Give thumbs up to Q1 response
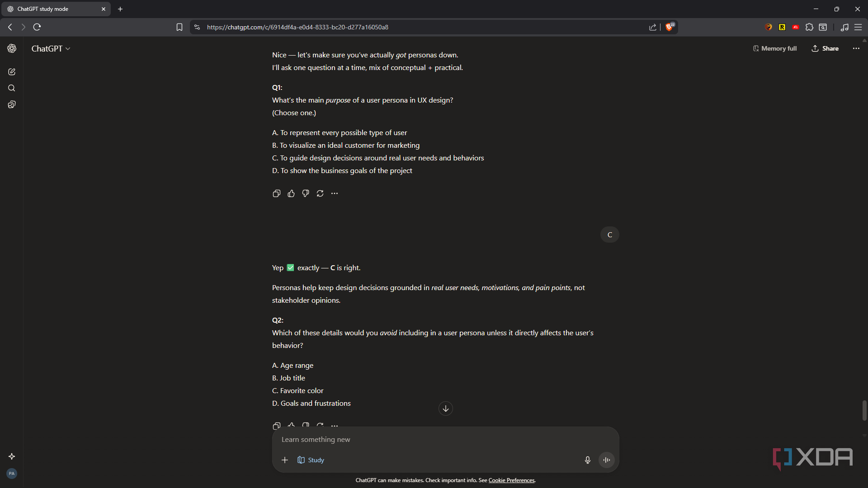Image resolution: width=868 pixels, height=488 pixels. [x=291, y=193]
